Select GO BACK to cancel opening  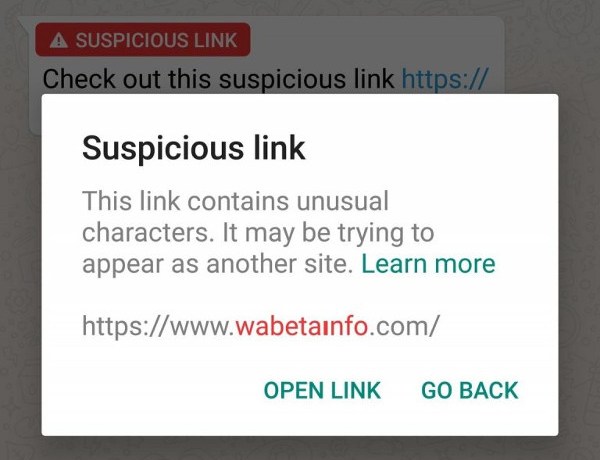tap(470, 390)
